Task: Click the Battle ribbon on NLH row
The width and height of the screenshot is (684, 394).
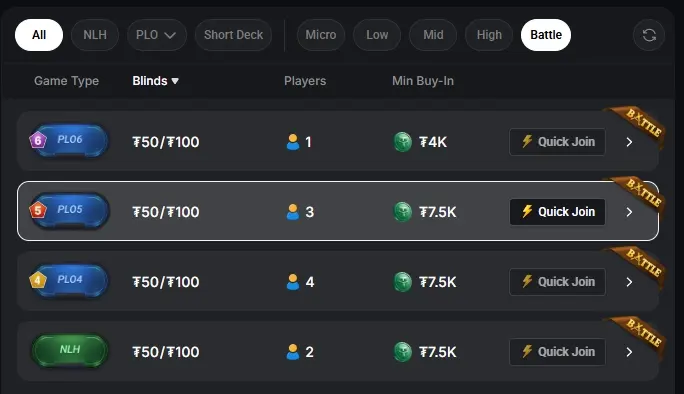Action: 639,336
